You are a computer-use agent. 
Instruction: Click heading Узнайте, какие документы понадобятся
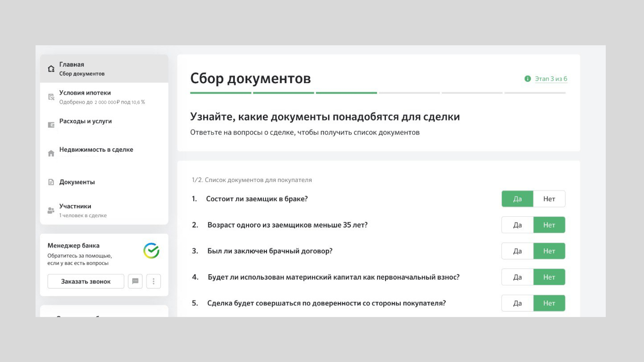click(325, 117)
